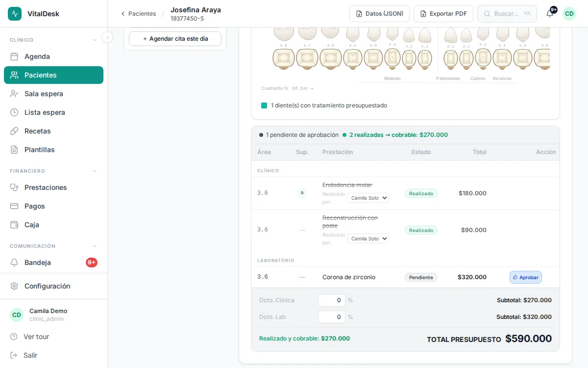
Task: Select tooth 4.5 occlusal diagram
Action: (353, 58)
